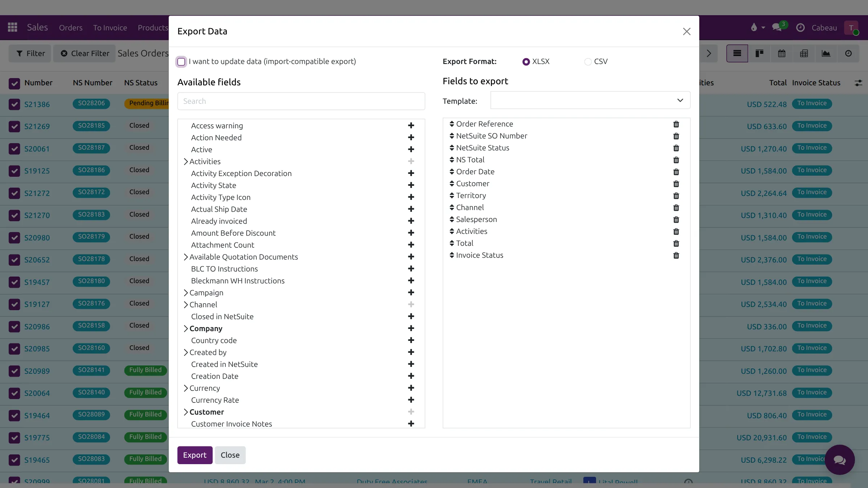Click the Close button in dialog footer
The width and height of the screenshot is (868, 488).
click(x=230, y=455)
